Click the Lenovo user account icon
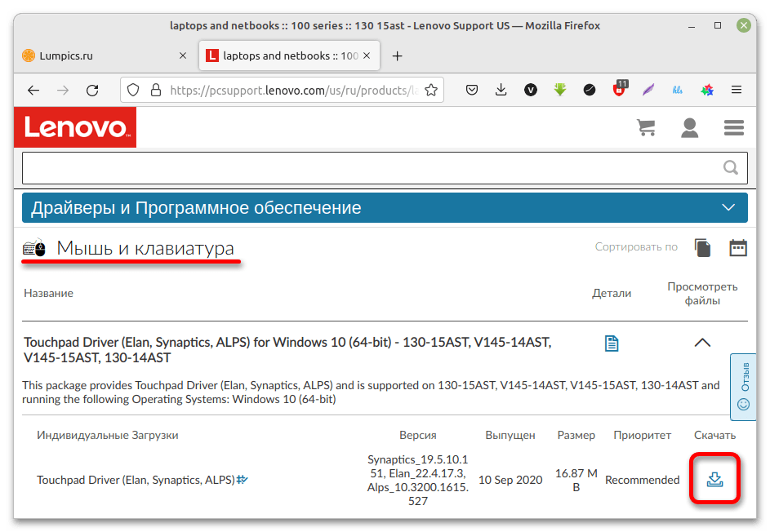This screenshot has width=770, height=532. (x=690, y=128)
